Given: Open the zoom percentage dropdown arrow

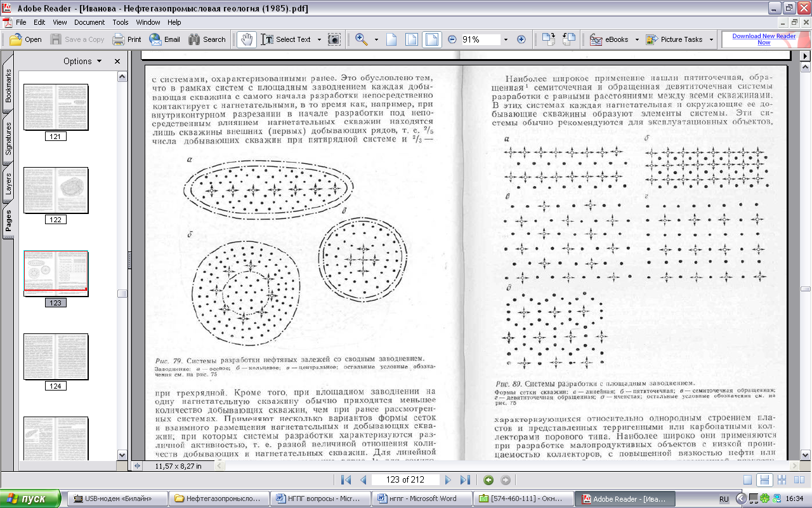Looking at the screenshot, I should tap(506, 39).
